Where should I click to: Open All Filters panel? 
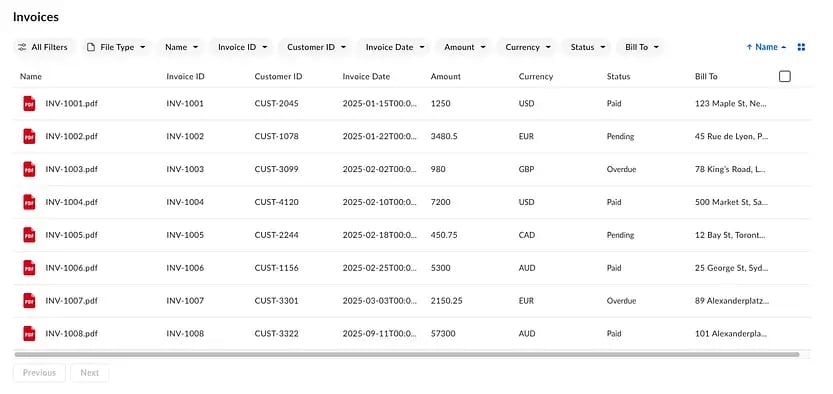(43, 47)
